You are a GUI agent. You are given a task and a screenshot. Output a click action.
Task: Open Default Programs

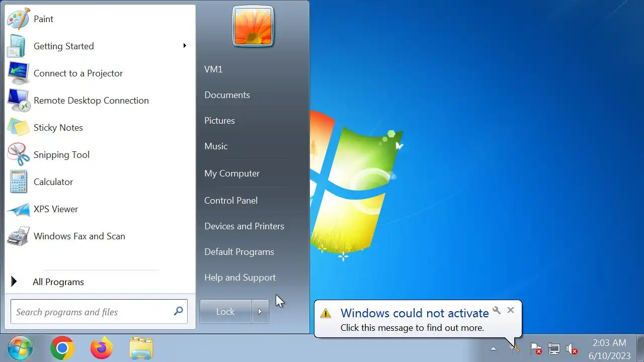[239, 252]
